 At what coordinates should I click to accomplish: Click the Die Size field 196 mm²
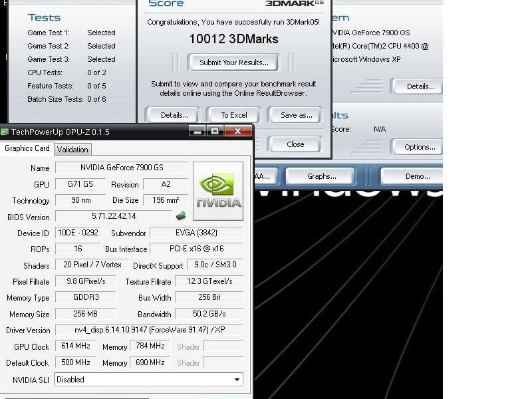166,200
